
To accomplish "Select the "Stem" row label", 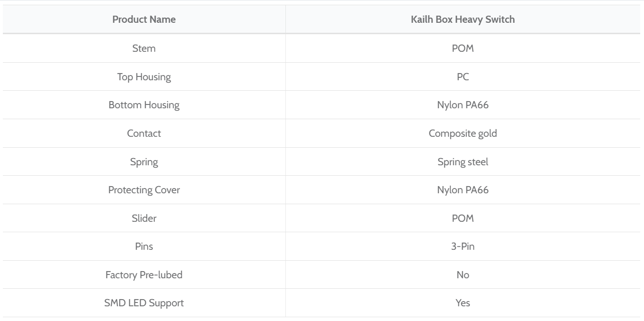I will 144,48.
